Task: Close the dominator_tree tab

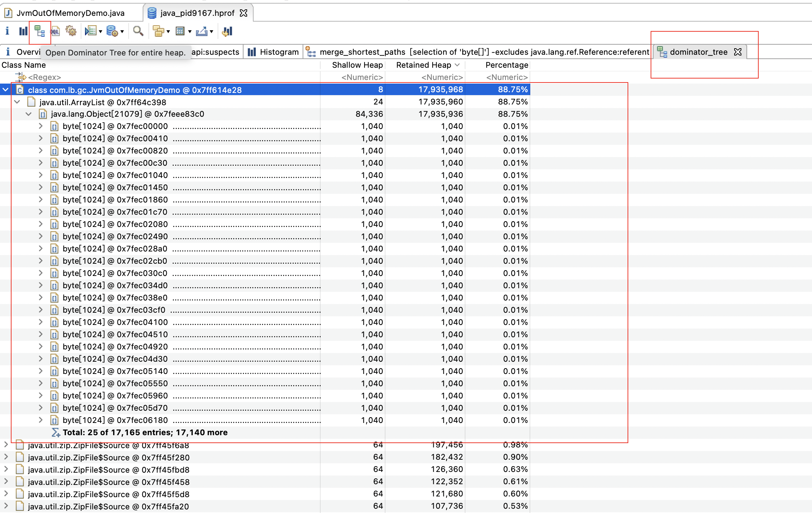Action: point(738,52)
